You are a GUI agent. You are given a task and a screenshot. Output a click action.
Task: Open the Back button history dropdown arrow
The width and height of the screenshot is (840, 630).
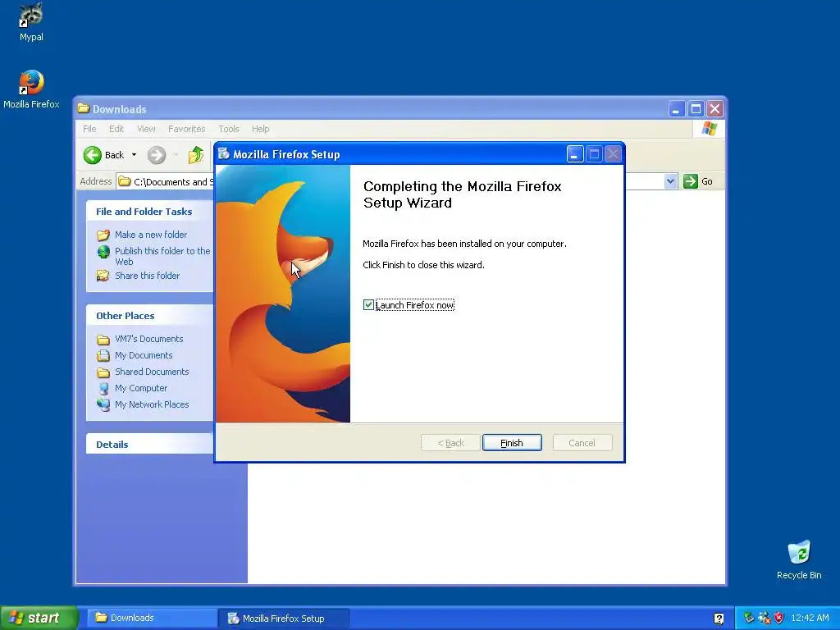(134, 155)
